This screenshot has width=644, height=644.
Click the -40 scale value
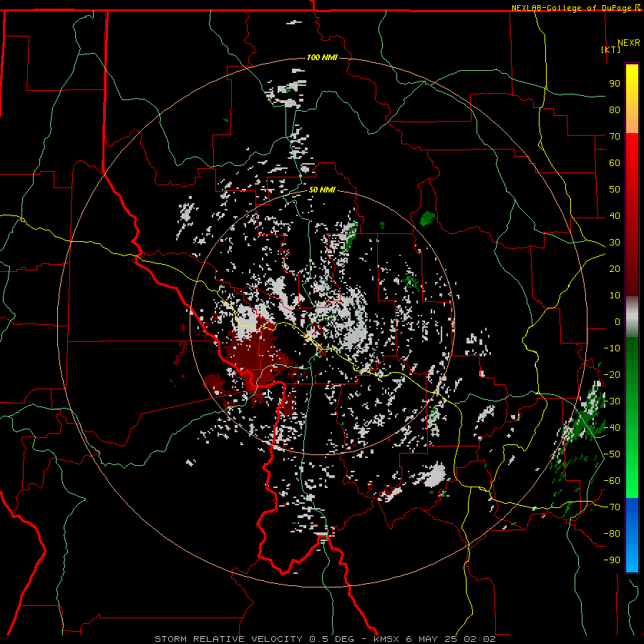coord(612,428)
